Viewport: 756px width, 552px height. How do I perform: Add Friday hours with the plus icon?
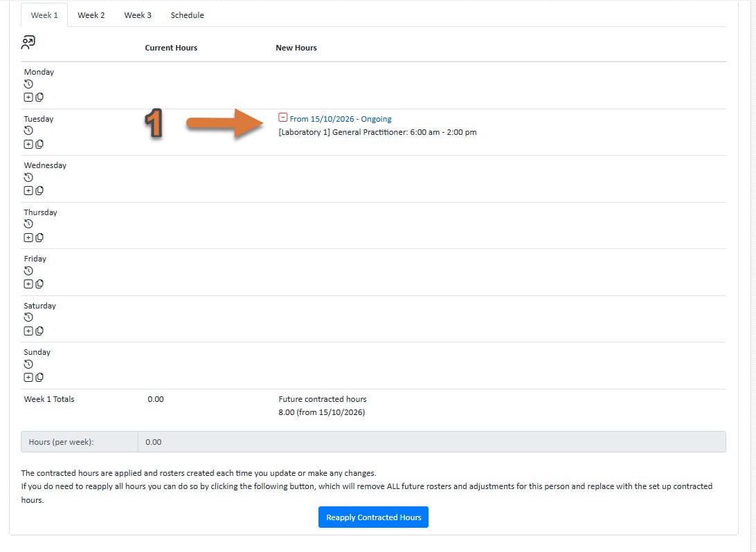pyautogui.click(x=28, y=284)
